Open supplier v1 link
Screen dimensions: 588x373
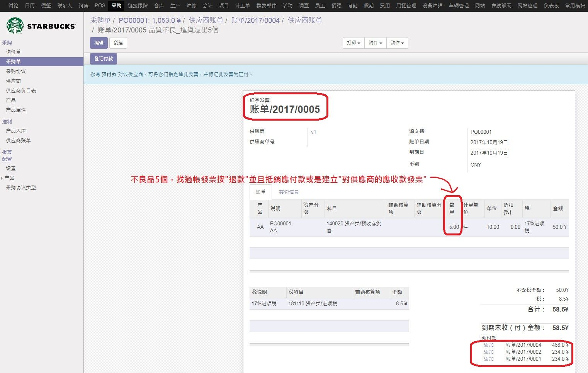(x=313, y=132)
